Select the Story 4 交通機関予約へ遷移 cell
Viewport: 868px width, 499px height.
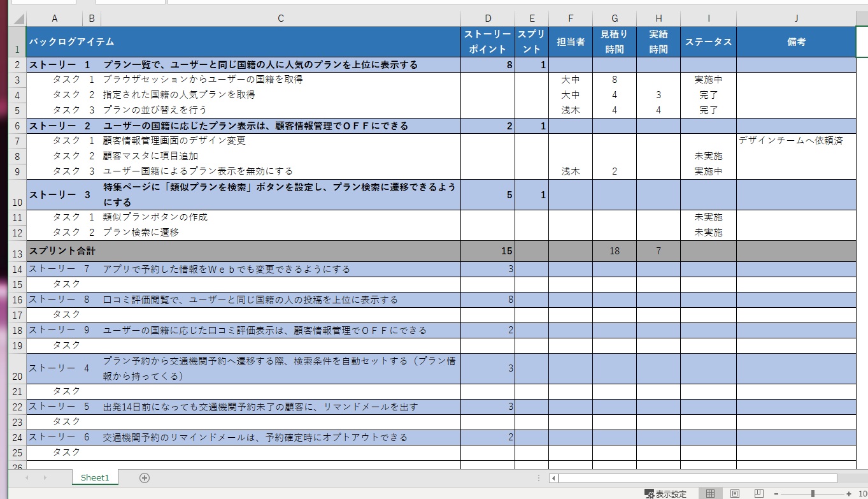point(281,368)
